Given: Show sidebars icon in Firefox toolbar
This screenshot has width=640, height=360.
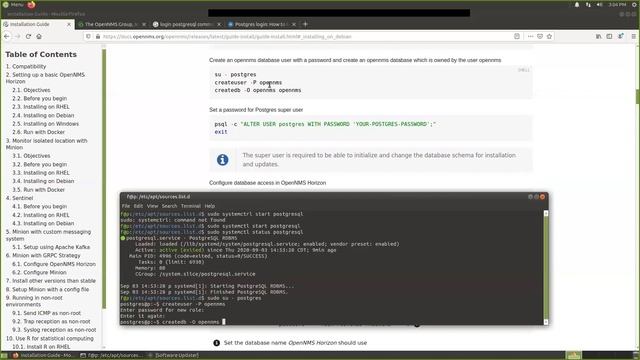Looking at the screenshot, I should (609, 36).
